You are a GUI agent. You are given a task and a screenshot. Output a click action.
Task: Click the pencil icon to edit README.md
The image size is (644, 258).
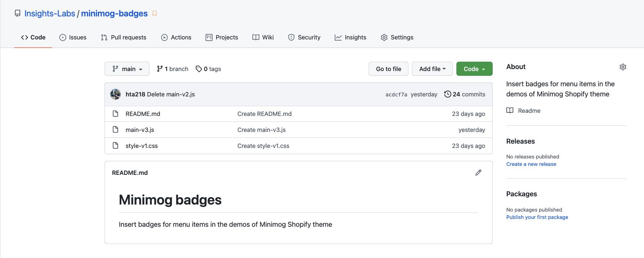(478, 173)
